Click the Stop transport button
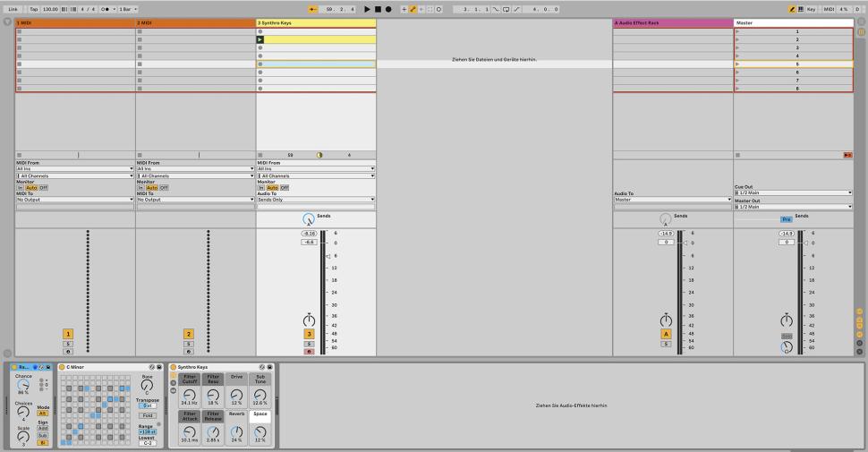This screenshot has width=868, height=452. (379, 10)
